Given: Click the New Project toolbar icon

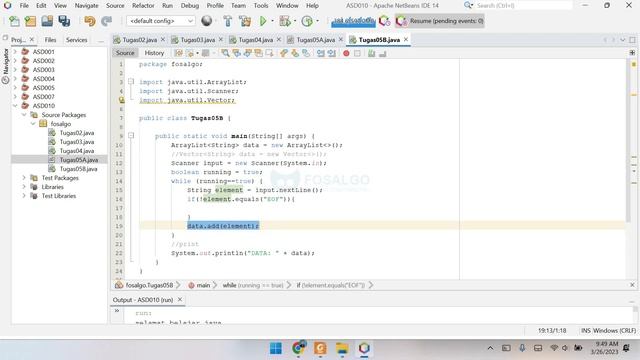Looking at the screenshot, I should click(30, 21).
